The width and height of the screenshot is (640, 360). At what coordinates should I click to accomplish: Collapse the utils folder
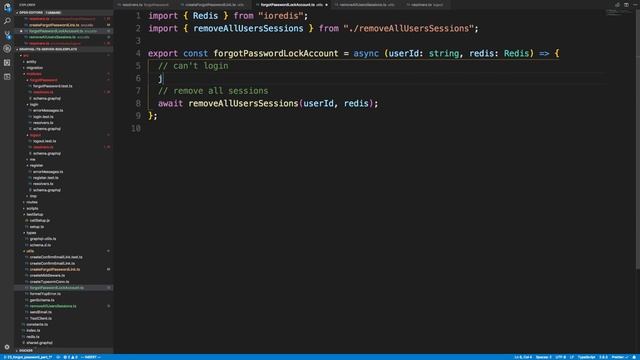(x=30, y=251)
